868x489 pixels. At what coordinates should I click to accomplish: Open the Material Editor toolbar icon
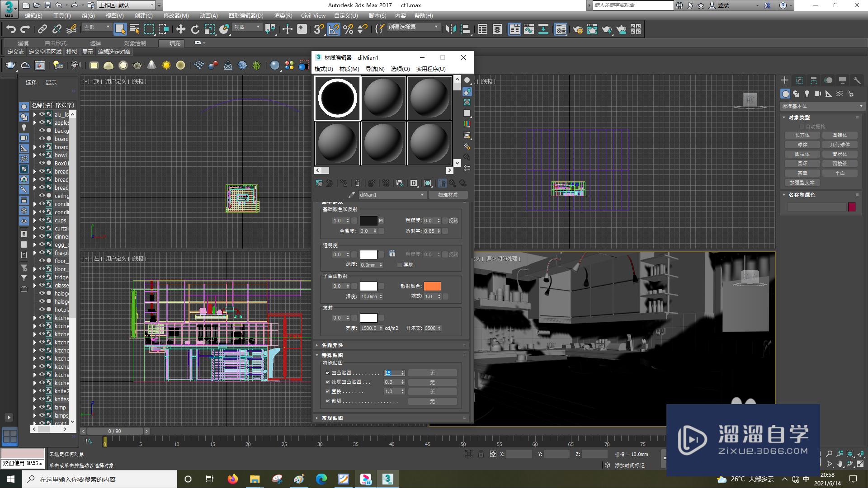(x=561, y=29)
